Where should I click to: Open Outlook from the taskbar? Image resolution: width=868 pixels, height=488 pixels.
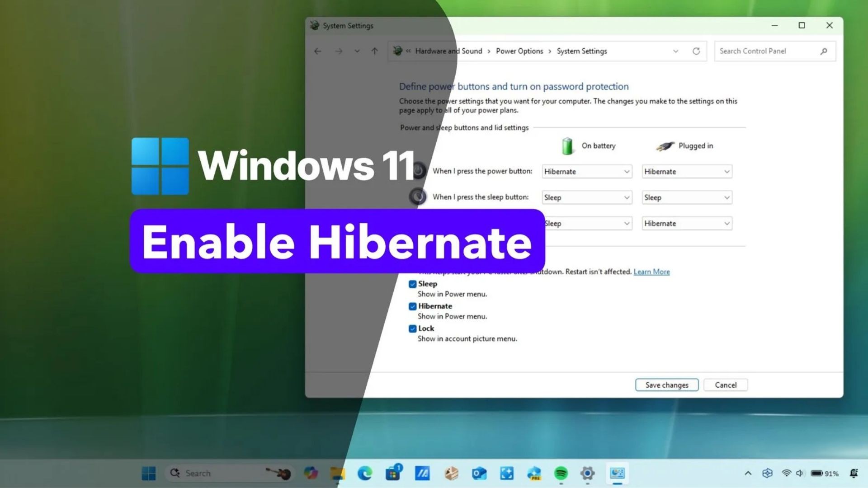(479, 473)
